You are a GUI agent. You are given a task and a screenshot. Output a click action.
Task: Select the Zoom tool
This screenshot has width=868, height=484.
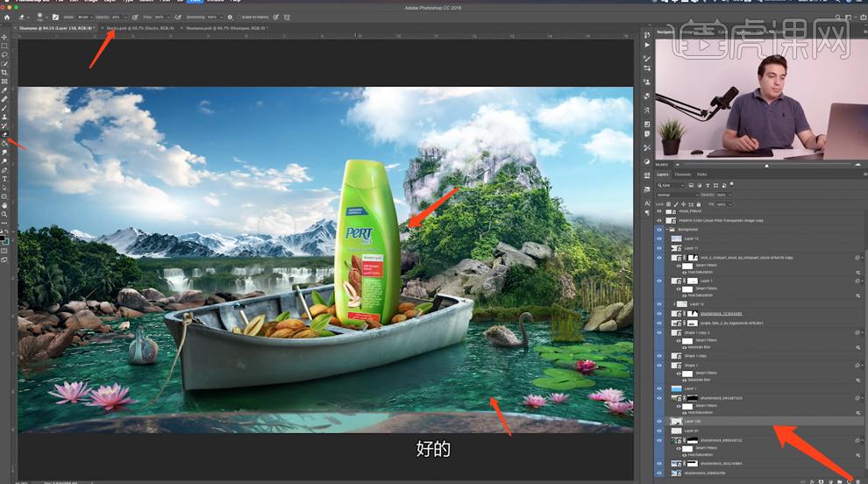[4, 214]
